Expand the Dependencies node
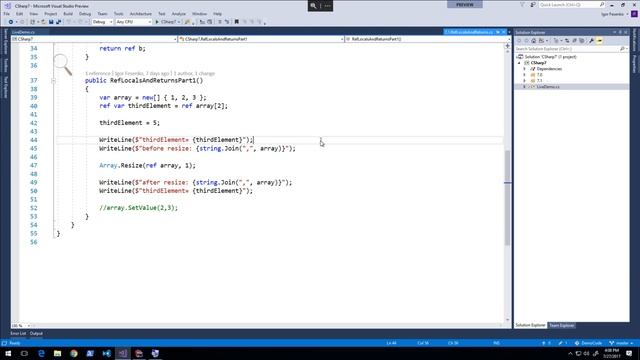 click(524, 69)
